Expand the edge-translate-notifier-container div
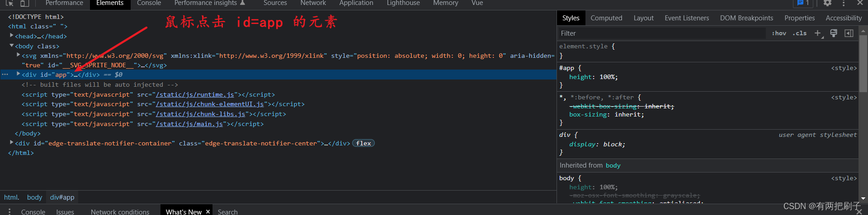This screenshot has width=868, height=215. (x=12, y=143)
